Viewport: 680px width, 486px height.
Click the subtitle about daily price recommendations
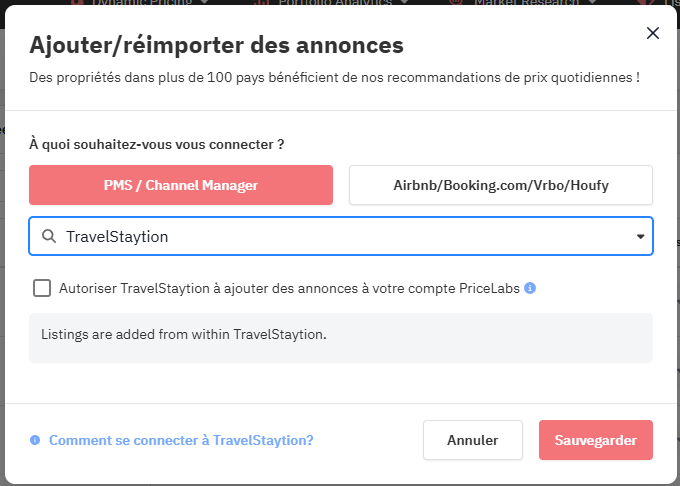[335, 77]
